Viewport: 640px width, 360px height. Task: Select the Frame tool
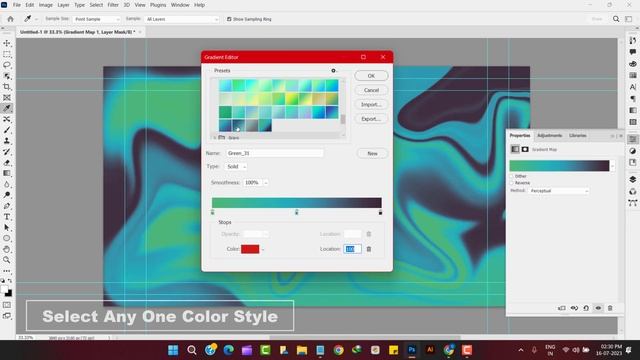click(x=7, y=98)
